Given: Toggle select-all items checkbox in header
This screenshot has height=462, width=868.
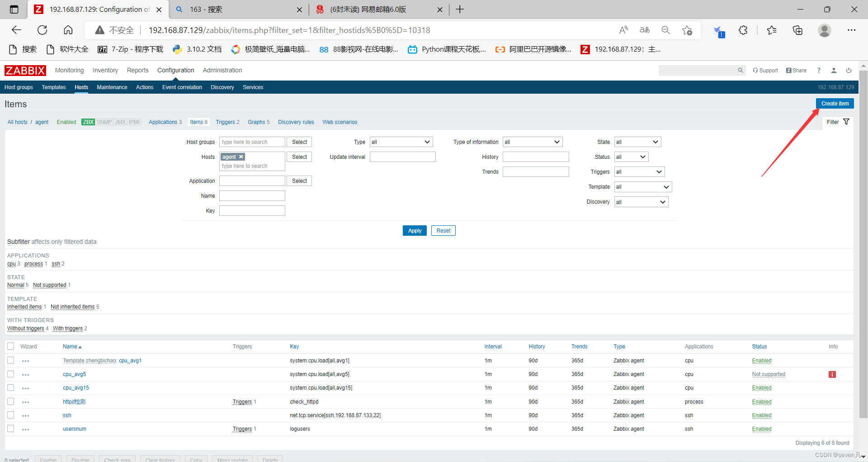Looking at the screenshot, I should click(x=11, y=346).
